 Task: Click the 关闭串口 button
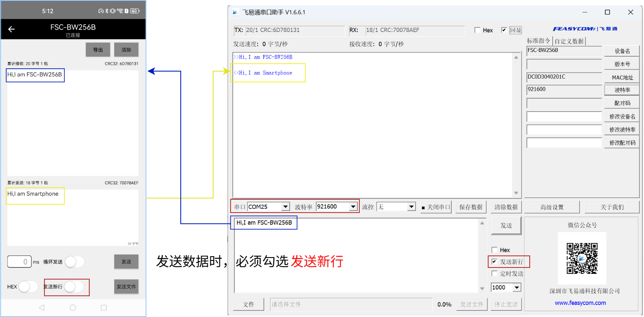[436, 207]
